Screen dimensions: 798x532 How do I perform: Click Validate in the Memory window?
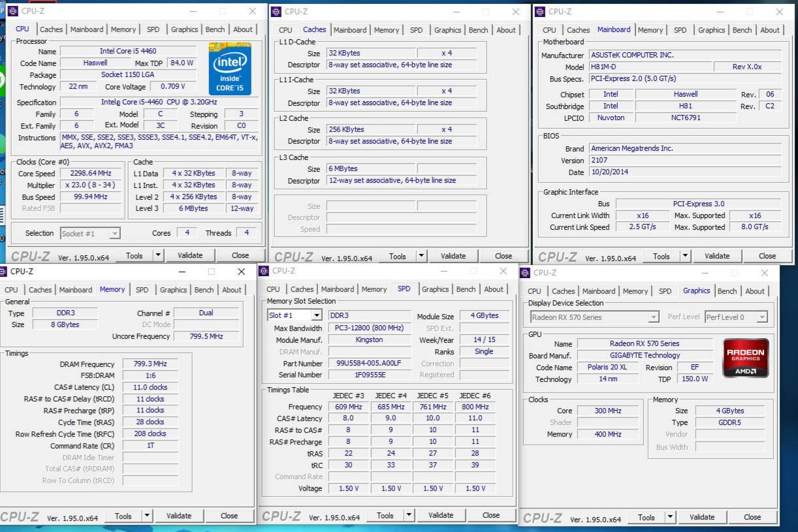179,516
